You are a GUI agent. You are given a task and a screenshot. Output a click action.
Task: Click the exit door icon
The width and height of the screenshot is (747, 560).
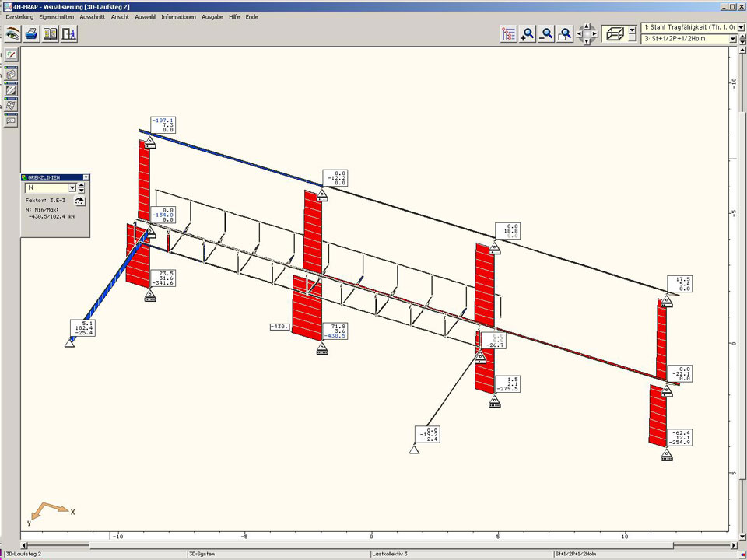pos(69,34)
